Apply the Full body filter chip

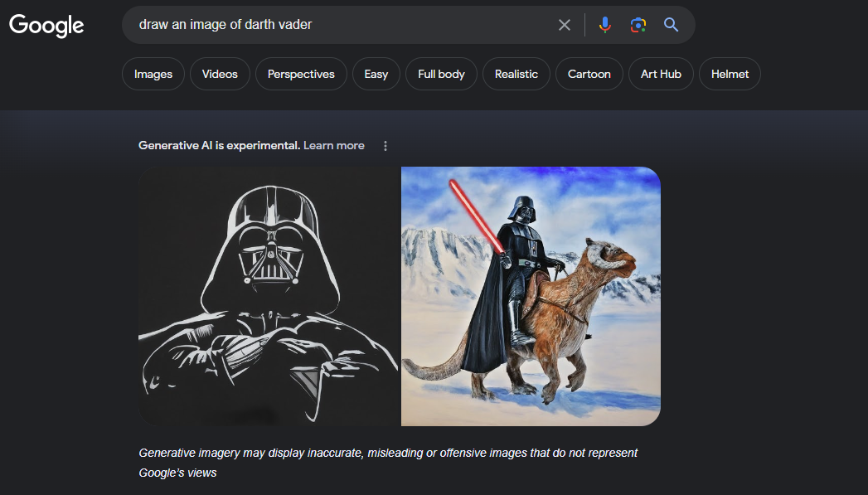(x=441, y=74)
